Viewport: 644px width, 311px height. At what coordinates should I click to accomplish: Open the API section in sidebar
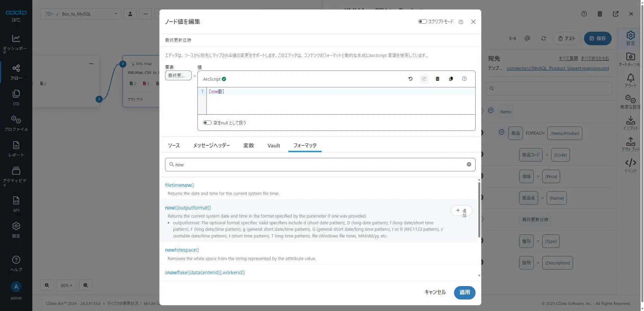click(x=16, y=204)
